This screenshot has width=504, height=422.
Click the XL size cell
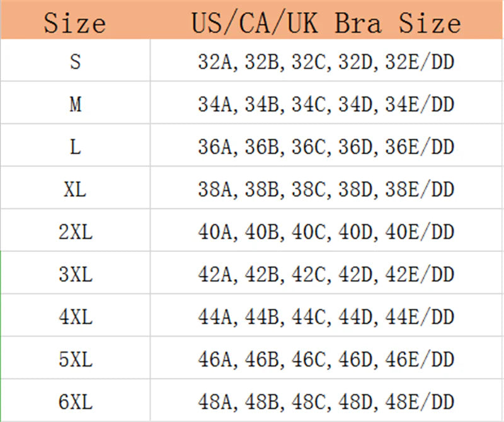[75, 189]
